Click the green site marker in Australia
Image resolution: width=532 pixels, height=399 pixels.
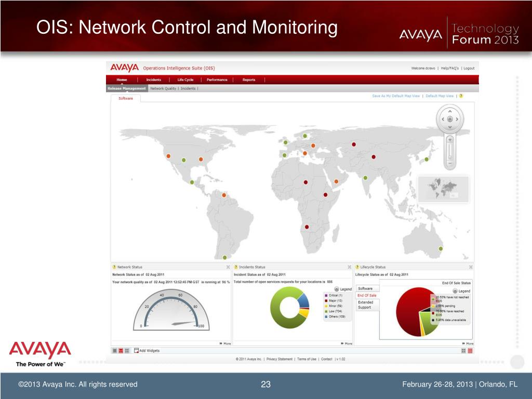(x=441, y=249)
